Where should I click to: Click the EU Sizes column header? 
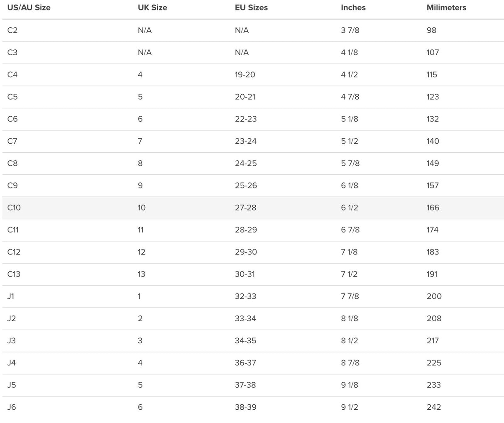251,7
